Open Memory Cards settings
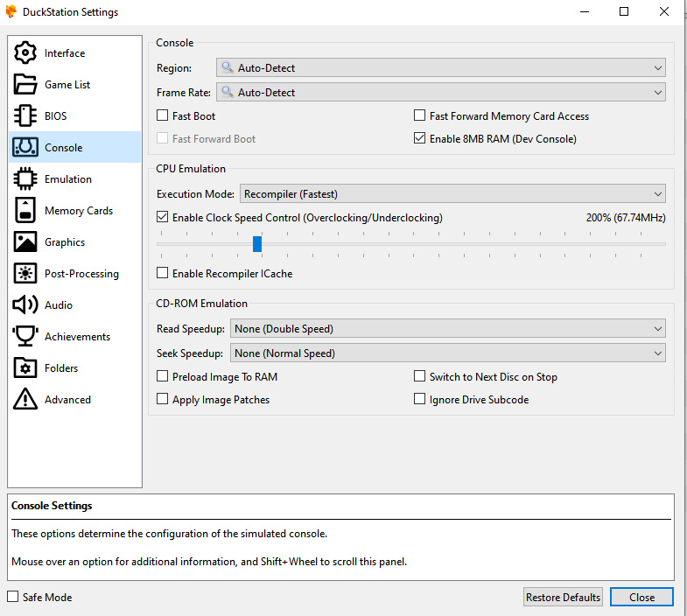687x616 pixels. click(x=75, y=211)
